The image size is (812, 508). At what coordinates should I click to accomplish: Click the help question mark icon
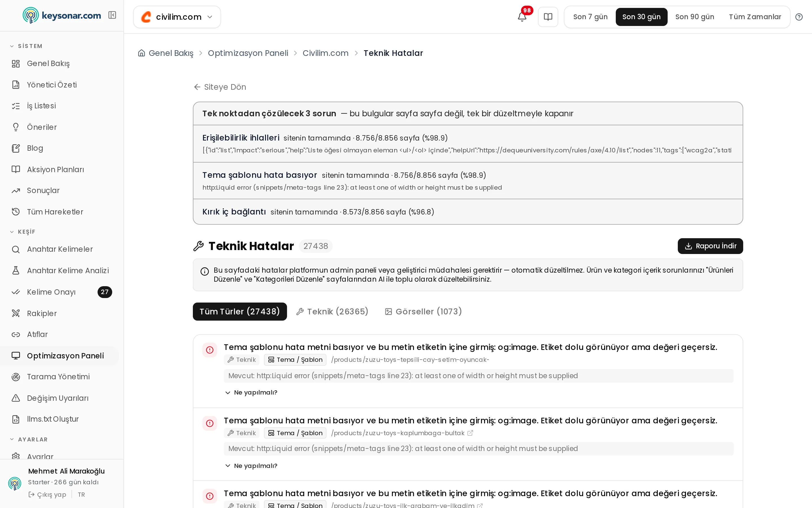(x=799, y=17)
